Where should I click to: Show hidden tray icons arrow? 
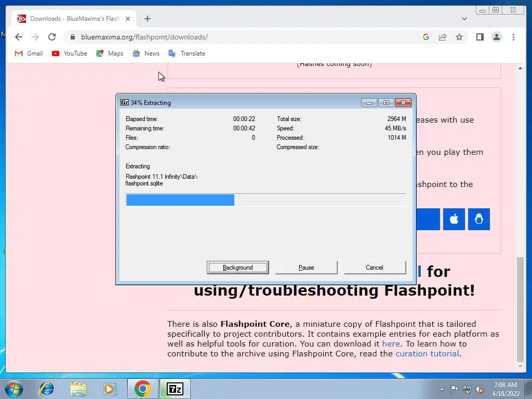click(442, 389)
